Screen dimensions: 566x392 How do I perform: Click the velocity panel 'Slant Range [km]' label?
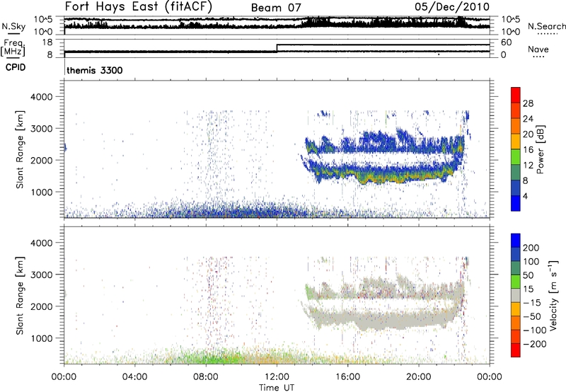pos(20,296)
